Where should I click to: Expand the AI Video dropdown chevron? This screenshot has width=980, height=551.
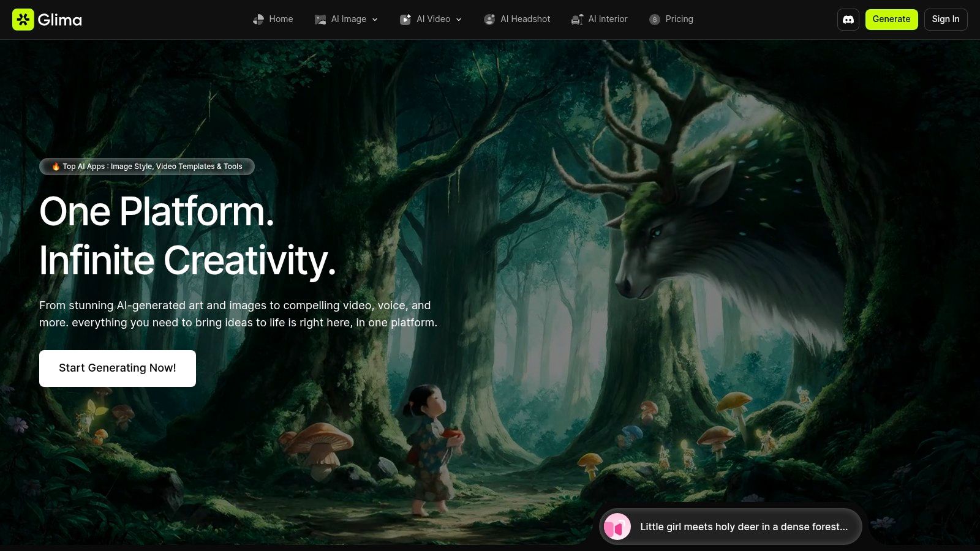[459, 20]
